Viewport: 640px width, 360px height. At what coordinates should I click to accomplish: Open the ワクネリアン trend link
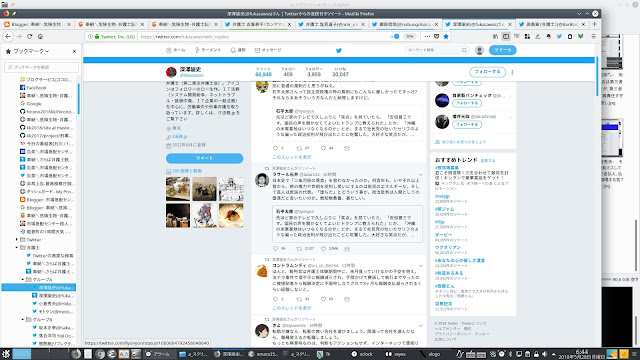coord(447,247)
